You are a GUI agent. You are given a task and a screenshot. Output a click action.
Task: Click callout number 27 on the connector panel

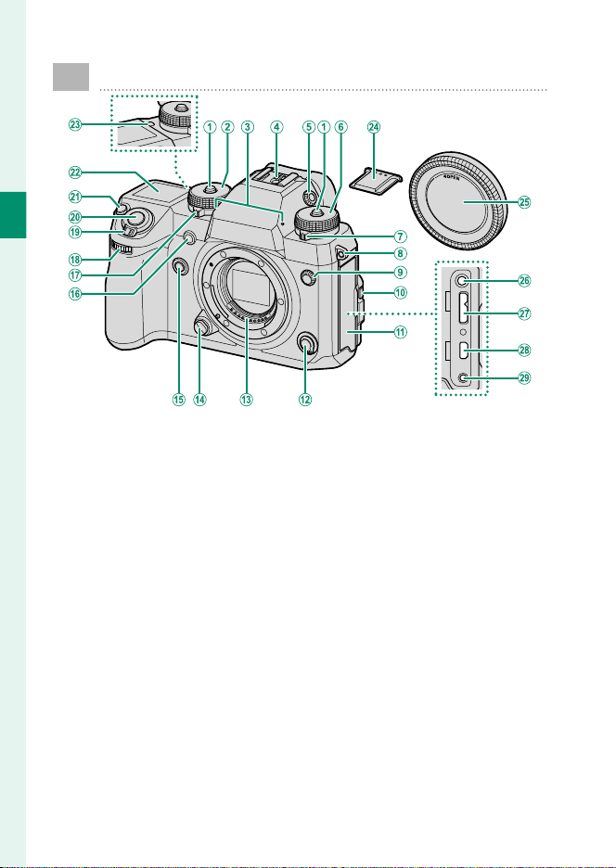click(x=524, y=313)
